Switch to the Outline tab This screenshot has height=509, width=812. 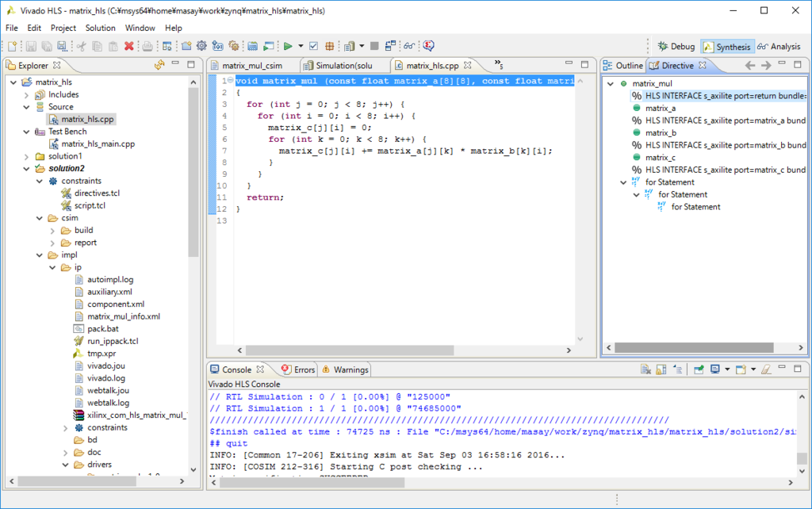pos(623,66)
